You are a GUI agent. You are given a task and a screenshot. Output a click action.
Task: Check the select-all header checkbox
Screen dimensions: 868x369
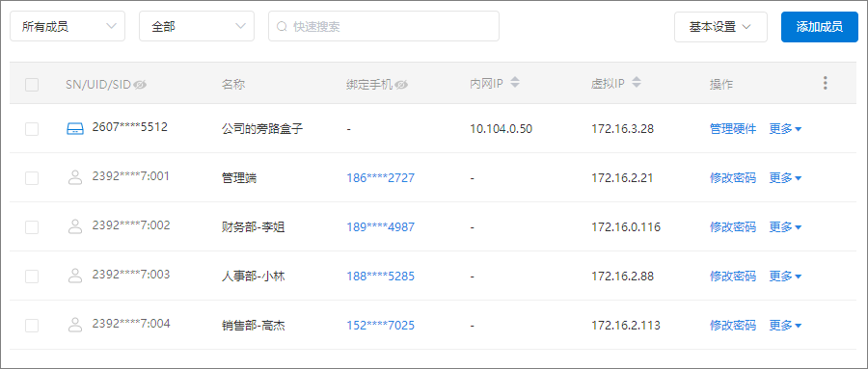(32, 85)
